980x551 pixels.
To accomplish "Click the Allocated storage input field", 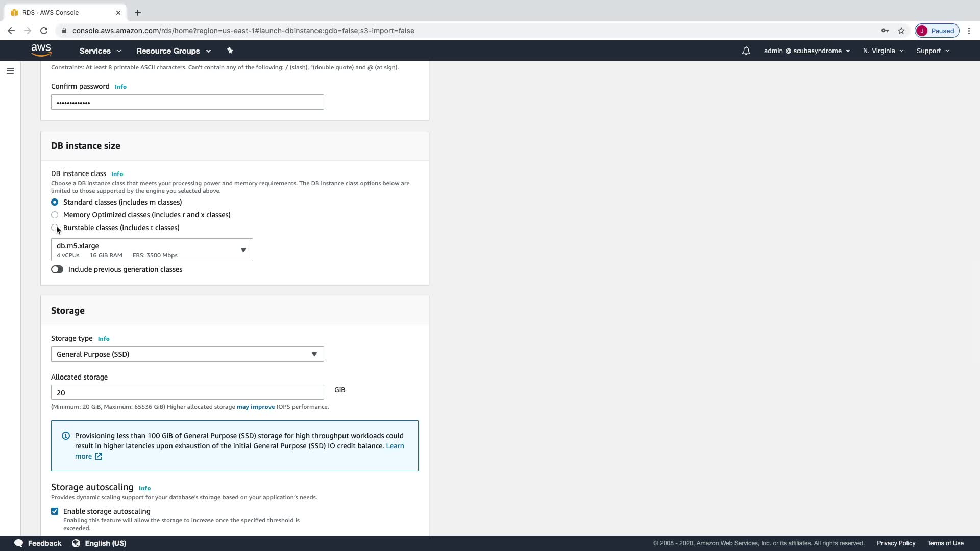I will (187, 392).
